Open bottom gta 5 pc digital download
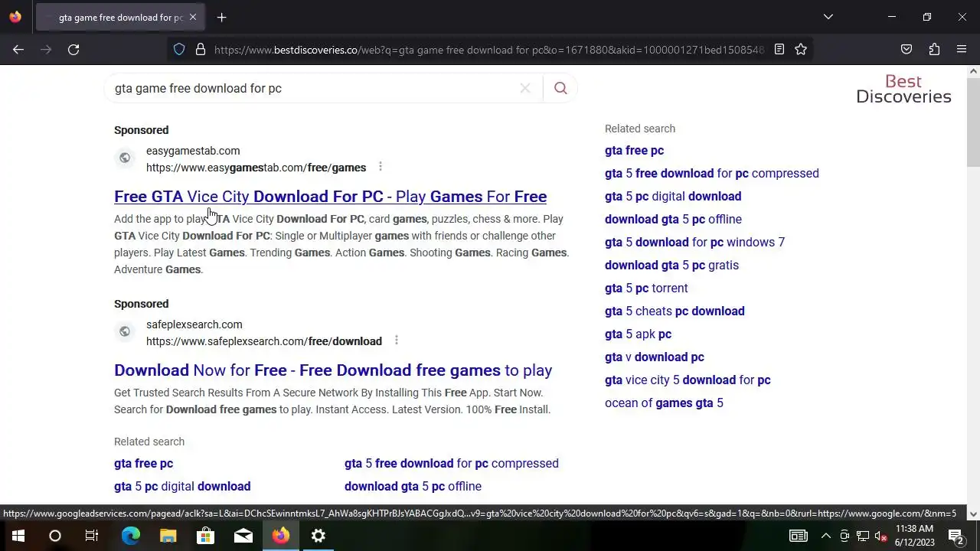This screenshot has height=551, width=980. coord(182,487)
